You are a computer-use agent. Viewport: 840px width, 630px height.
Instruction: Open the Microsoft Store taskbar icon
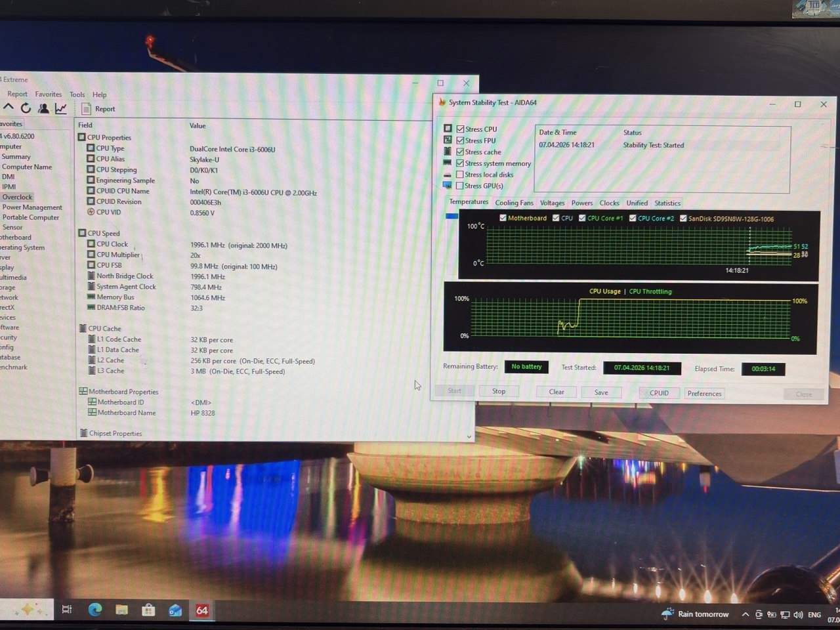point(148,610)
